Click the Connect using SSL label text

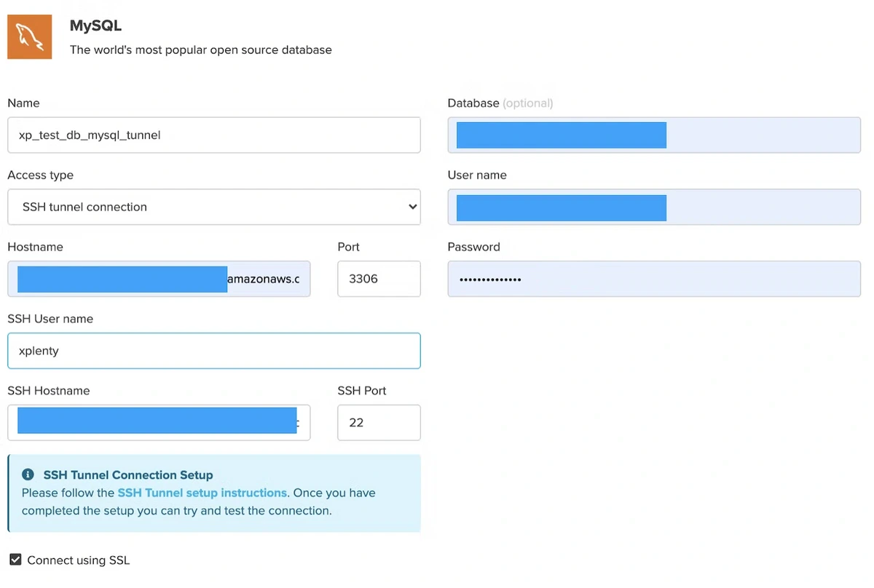[79, 560]
